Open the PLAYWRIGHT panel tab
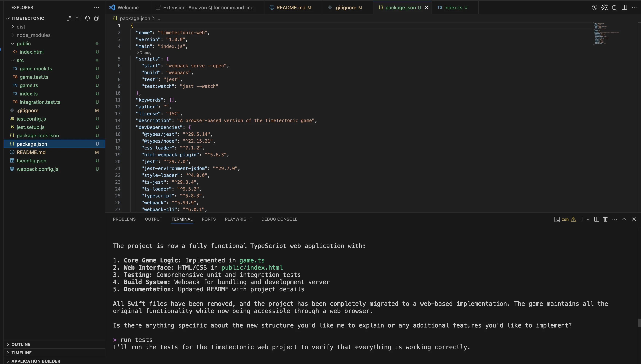 tap(238, 219)
